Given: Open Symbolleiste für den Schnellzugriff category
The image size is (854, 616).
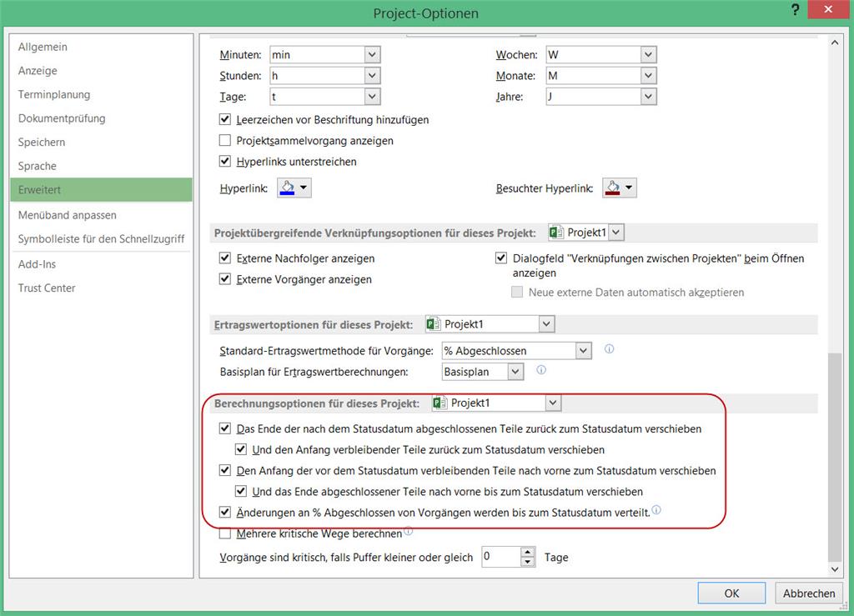Looking at the screenshot, I should (x=101, y=239).
